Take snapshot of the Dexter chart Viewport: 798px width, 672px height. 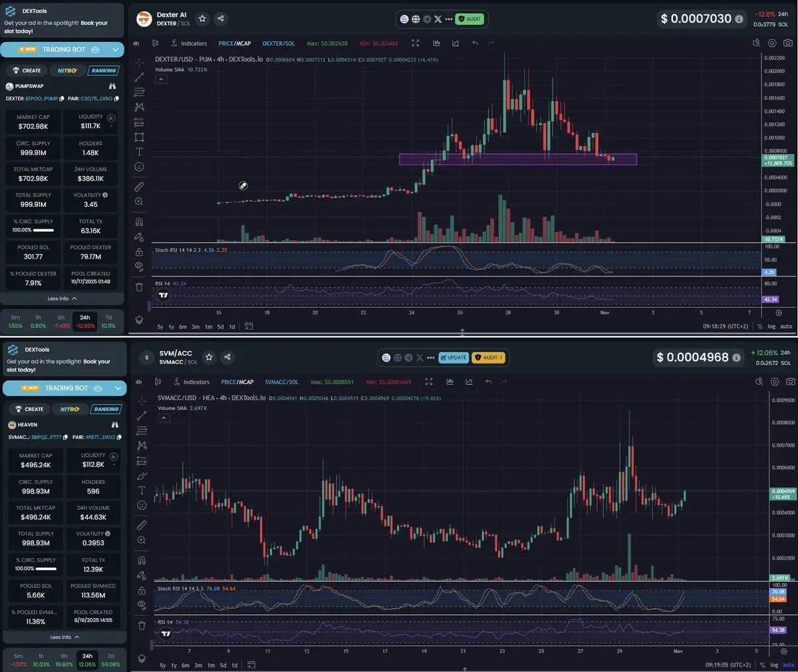pyautogui.click(x=788, y=43)
